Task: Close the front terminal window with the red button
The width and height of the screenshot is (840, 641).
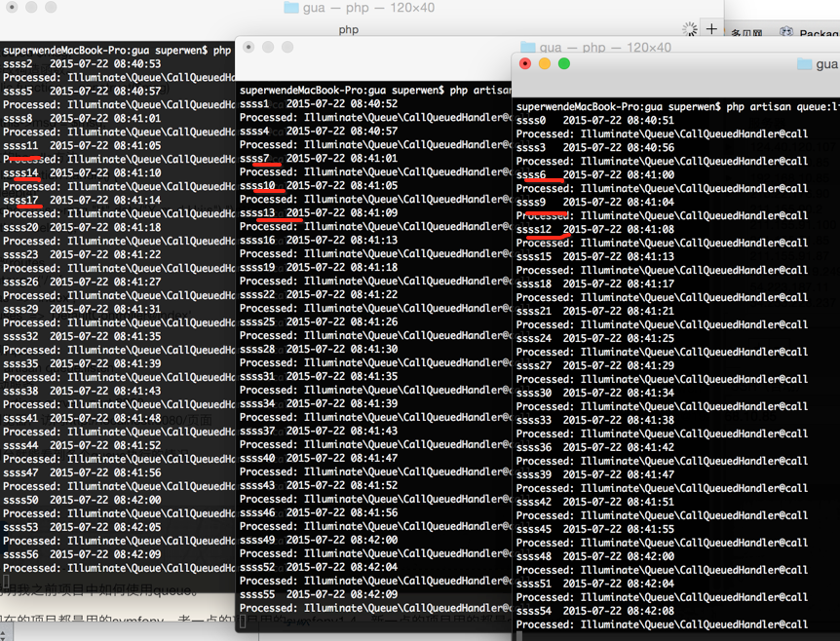Action: pyautogui.click(x=525, y=64)
